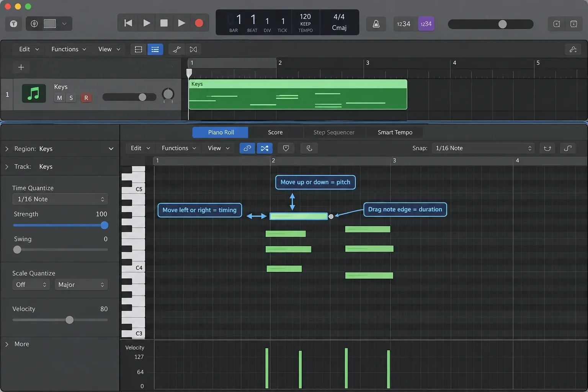Viewport: 588px width, 392px height.
Task: Stop playback with the square button
Action: coord(164,23)
